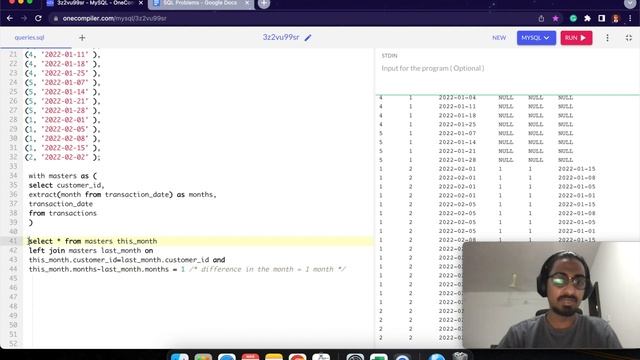Open the MYSQL language dropdown
Viewport: 640px width, 360px height.
point(536,38)
